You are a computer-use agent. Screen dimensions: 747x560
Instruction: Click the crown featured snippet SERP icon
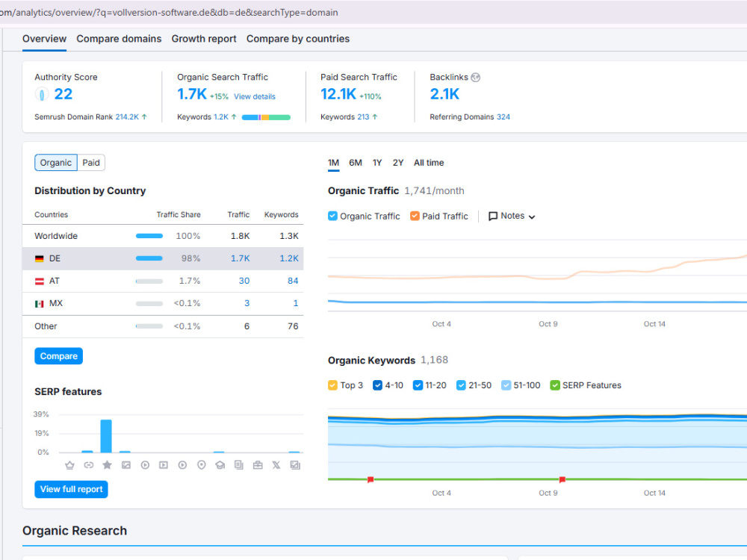coord(69,465)
